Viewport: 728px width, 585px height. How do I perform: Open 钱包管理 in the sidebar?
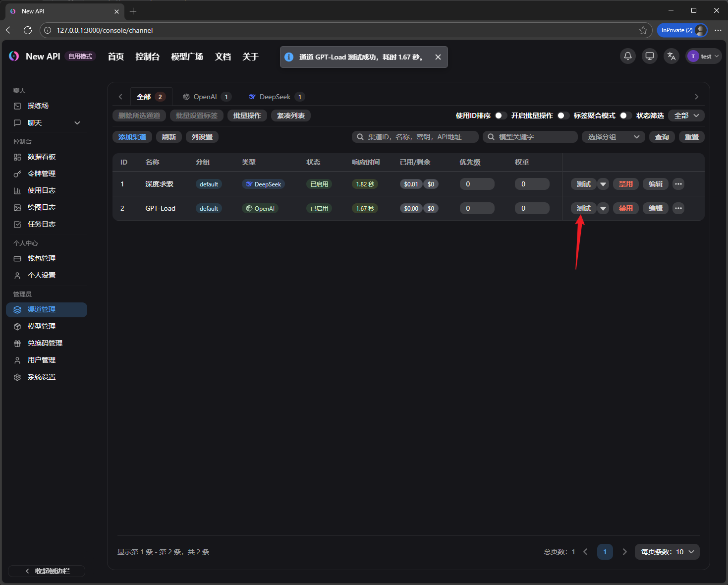coord(42,258)
